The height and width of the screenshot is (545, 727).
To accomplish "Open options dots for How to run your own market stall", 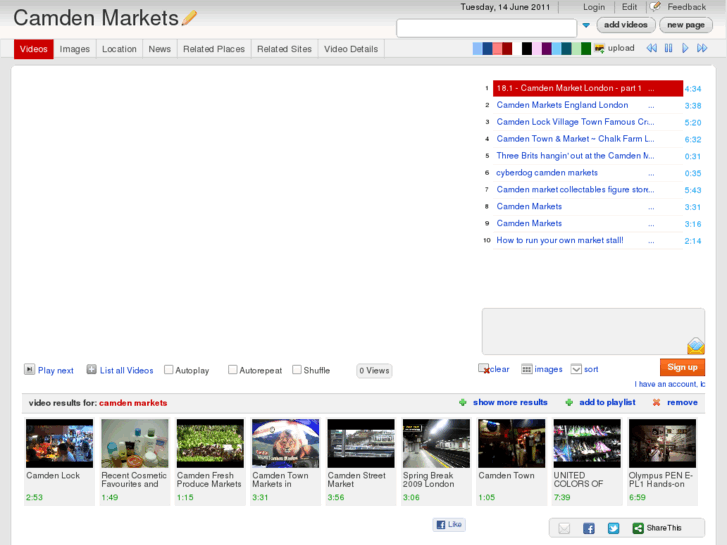I will click(651, 242).
